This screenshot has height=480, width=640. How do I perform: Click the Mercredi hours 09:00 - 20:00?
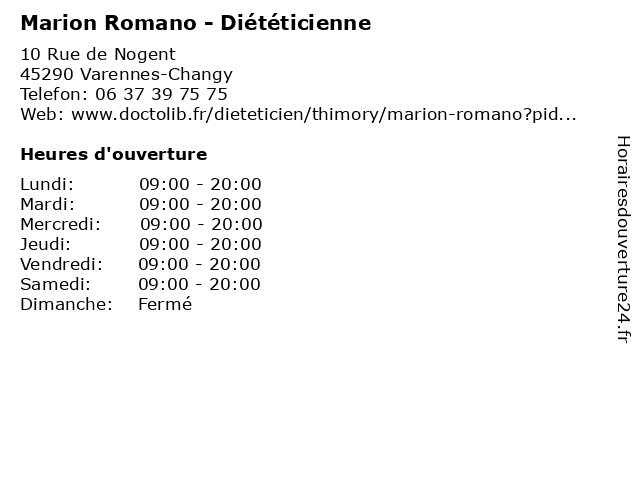[x=201, y=224]
